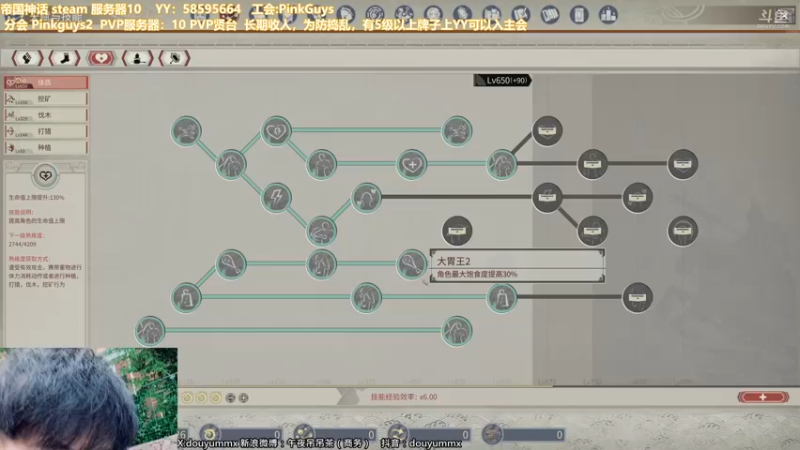The width and height of the screenshot is (800, 450).
Task: Open the fist combat skill category
Action: [x=27, y=58]
